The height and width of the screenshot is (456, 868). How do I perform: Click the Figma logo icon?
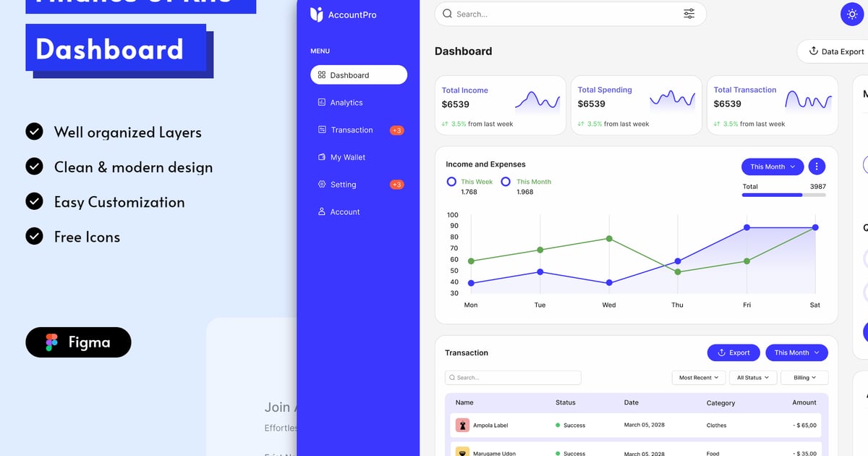[x=51, y=342]
